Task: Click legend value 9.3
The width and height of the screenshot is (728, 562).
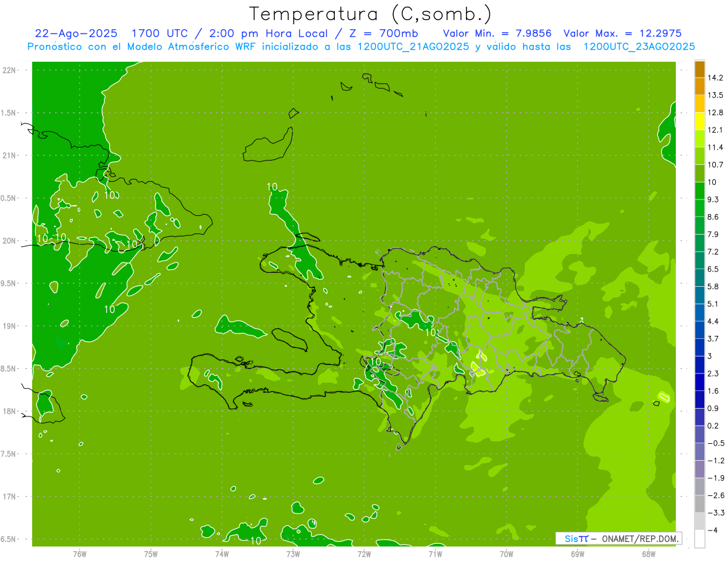Action: [x=713, y=199]
